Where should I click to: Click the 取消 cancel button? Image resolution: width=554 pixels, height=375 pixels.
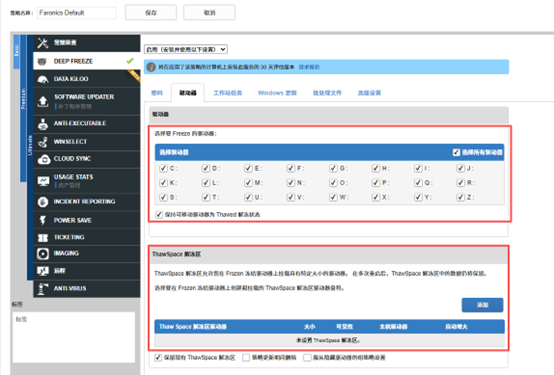[x=209, y=13]
